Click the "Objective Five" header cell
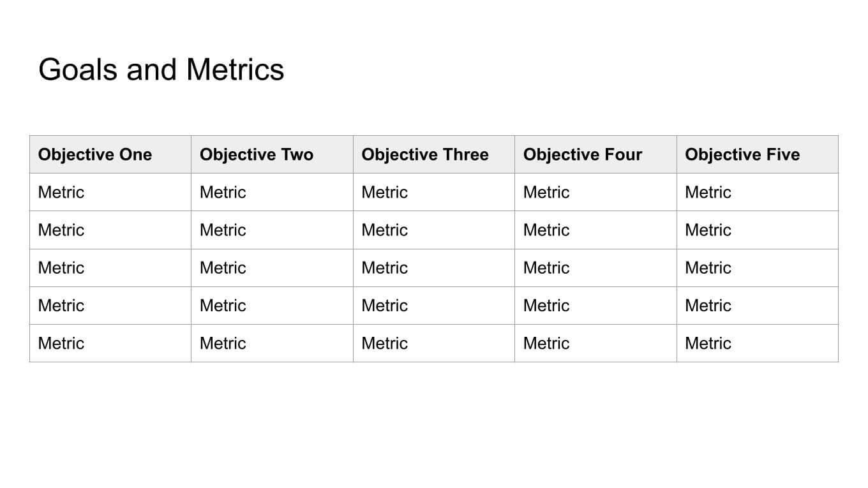 [757, 154]
